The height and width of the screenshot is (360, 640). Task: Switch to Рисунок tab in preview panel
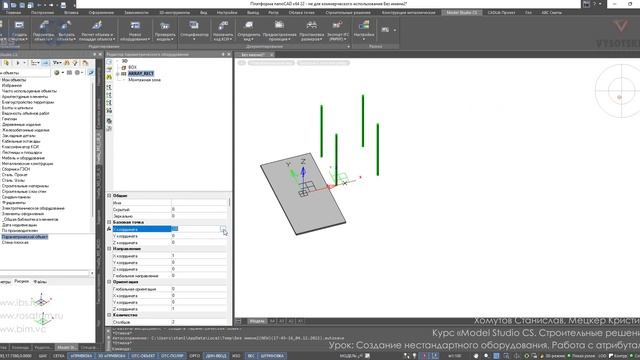[22, 281]
